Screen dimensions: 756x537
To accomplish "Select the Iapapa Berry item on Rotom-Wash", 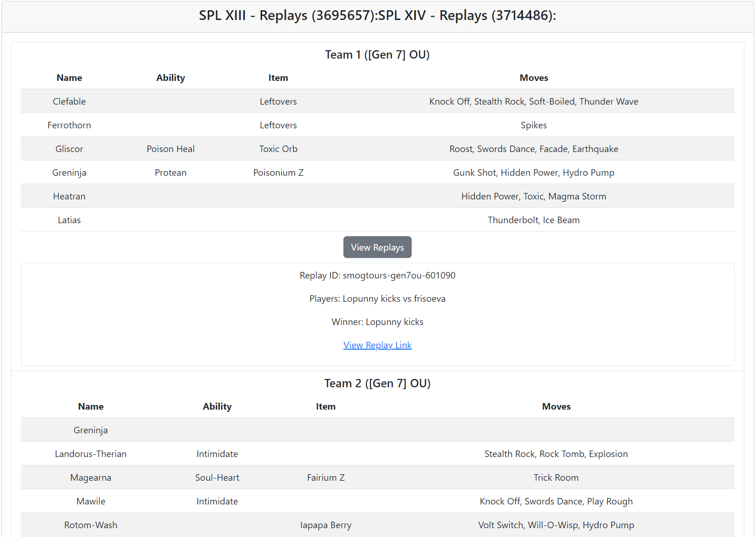I will point(326,525).
